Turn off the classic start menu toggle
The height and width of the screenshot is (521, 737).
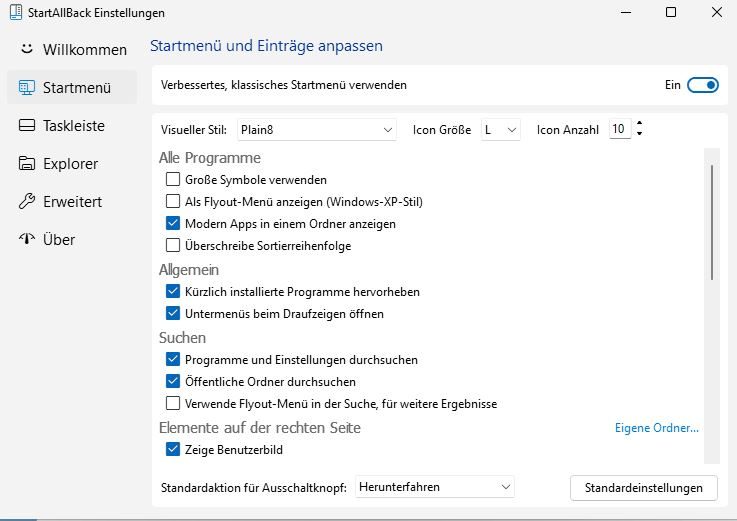pos(703,85)
